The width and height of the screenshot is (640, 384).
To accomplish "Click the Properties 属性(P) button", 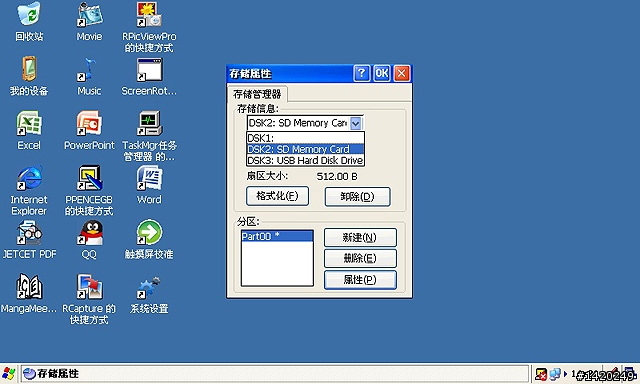I will coord(360,280).
